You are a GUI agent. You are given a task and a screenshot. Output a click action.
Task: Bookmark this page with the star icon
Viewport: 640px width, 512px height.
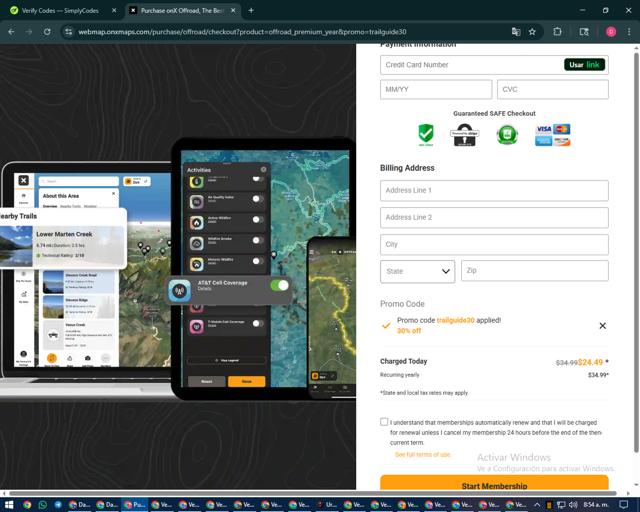pos(532,32)
